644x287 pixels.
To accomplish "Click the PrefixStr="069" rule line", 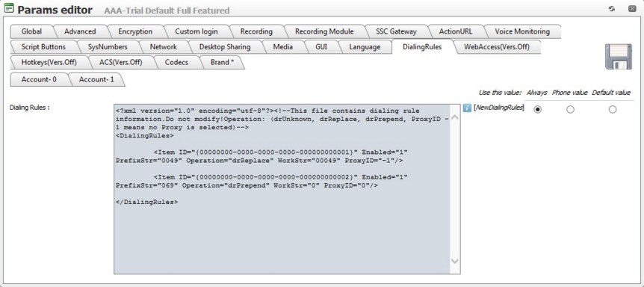I will 247,185.
